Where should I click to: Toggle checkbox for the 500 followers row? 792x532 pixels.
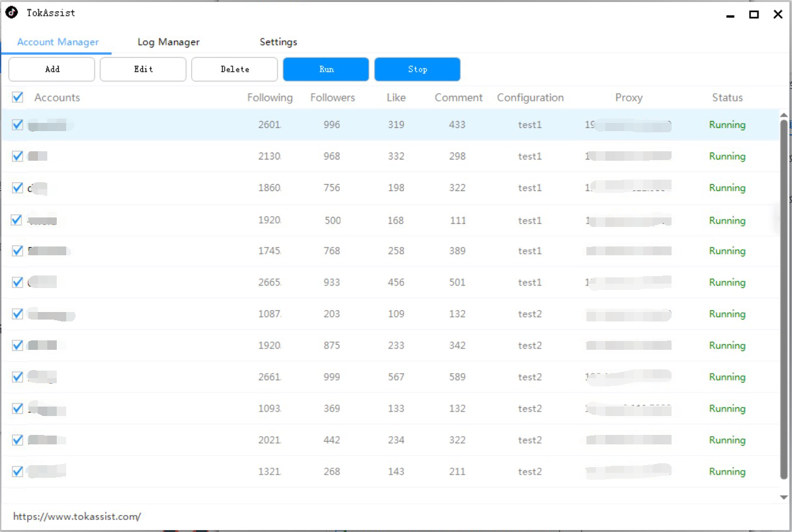pos(18,220)
